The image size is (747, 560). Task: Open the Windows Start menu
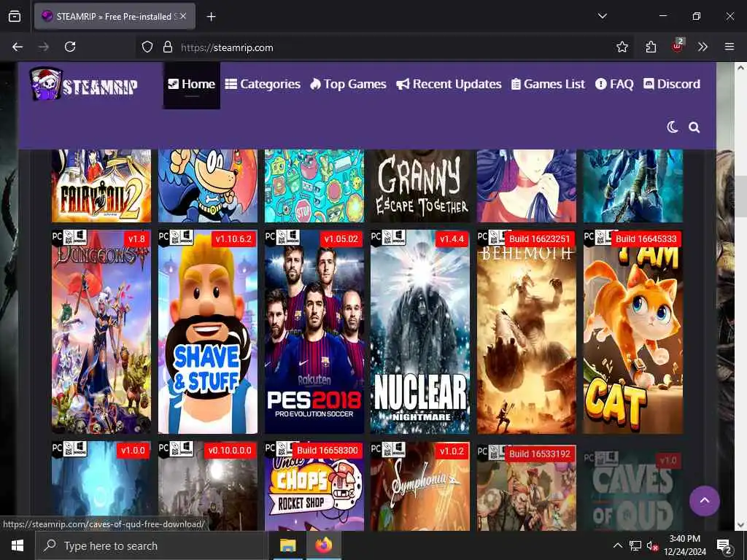pyautogui.click(x=18, y=545)
